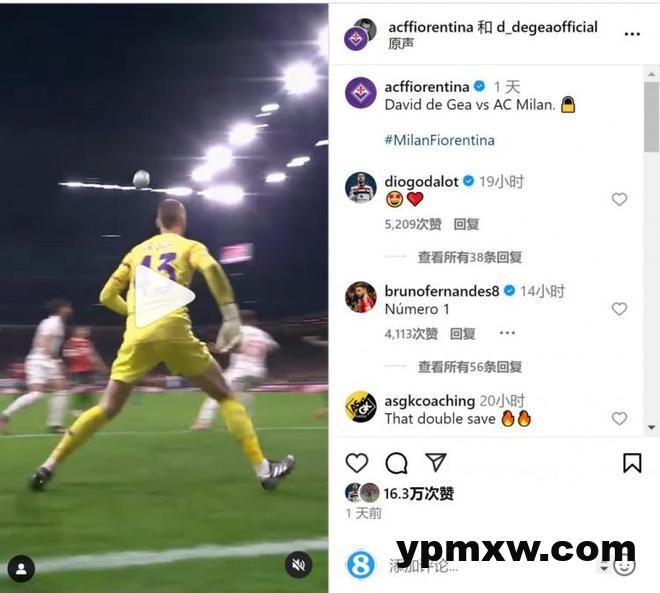Open tagged people icon on video
The height and width of the screenshot is (593, 660).
[21, 569]
